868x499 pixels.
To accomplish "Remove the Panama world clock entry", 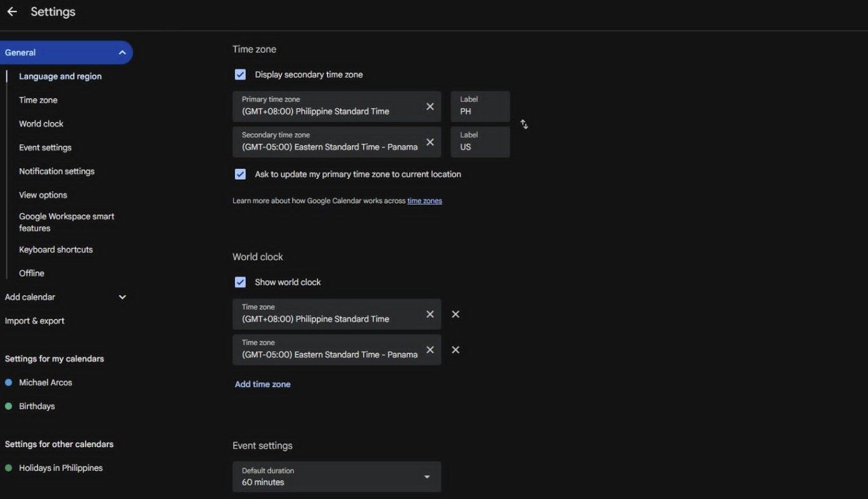I will 456,350.
